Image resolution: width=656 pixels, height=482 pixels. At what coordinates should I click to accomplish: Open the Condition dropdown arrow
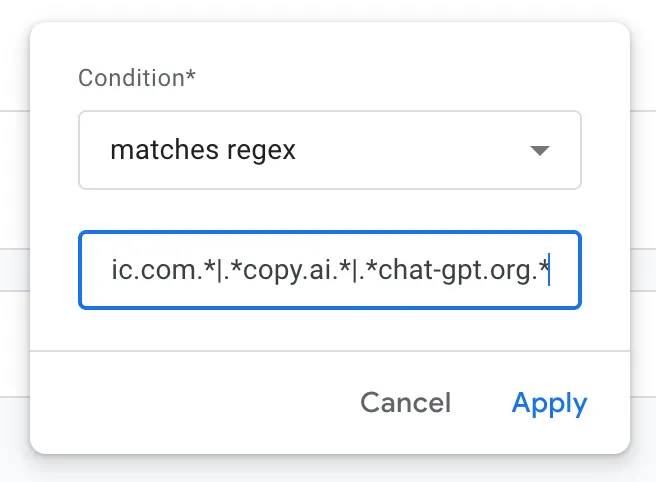click(x=540, y=150)
